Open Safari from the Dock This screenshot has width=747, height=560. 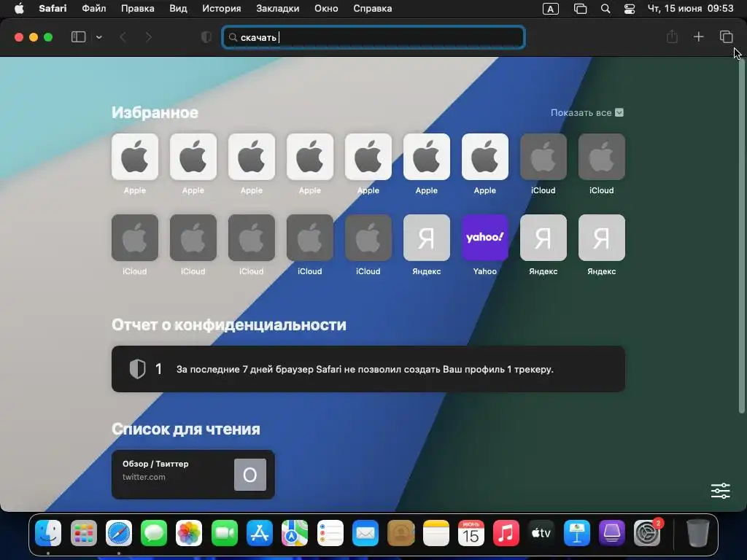[x=119, y=533]
